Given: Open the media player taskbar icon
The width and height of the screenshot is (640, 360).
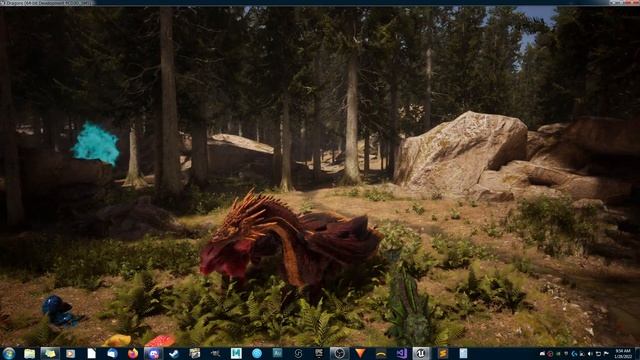Looking at the screenshot, I should coord(71,353).
